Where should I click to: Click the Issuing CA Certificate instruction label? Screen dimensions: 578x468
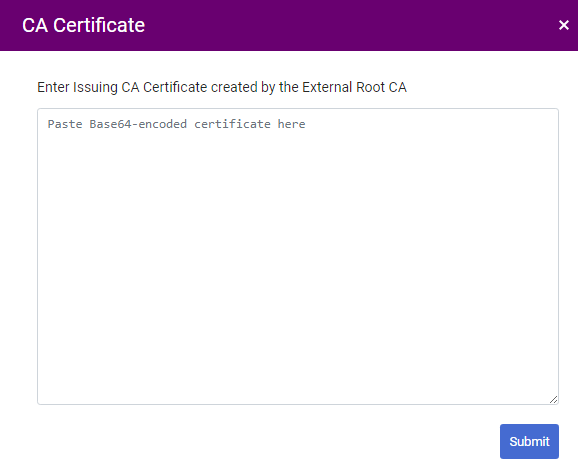222,87
